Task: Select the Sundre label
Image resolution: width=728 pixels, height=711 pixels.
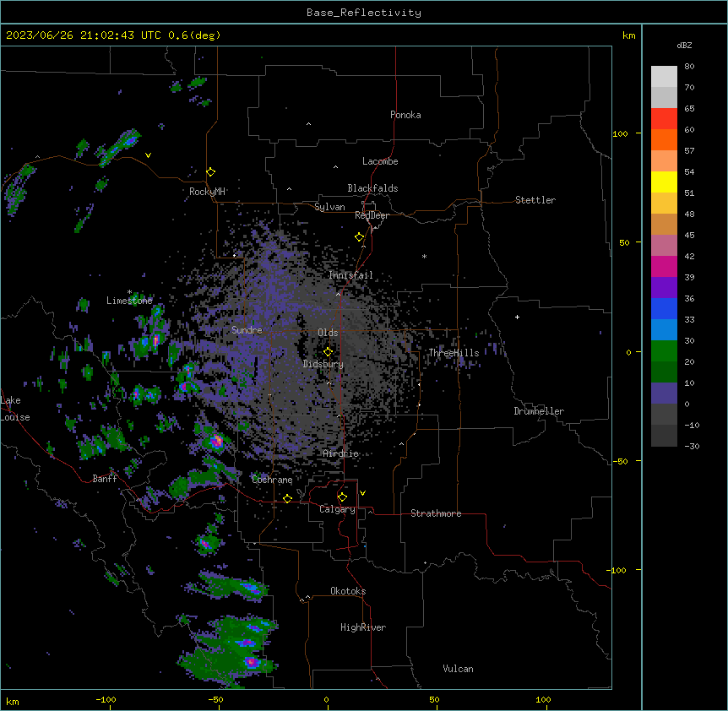Action: [247, 330]
